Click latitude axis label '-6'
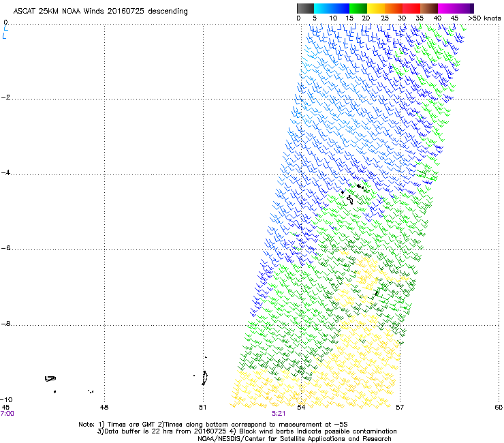Screen dimensions: 504x443 click(x=5, y=248)
